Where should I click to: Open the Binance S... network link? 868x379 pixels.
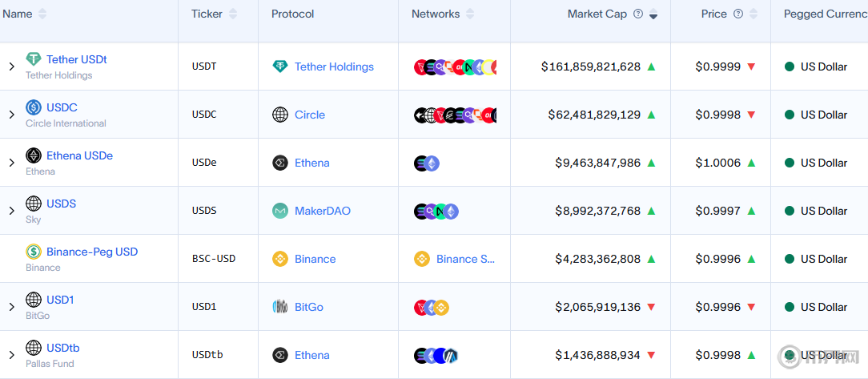(x=465, y=259)
